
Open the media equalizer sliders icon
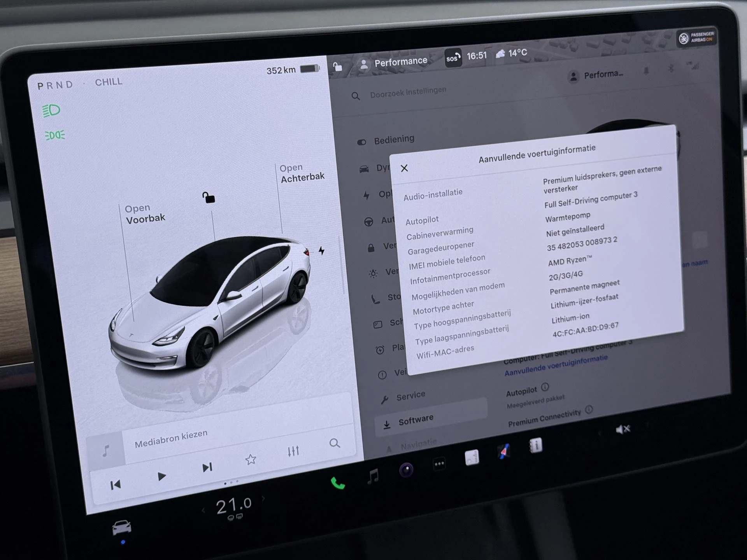[x=293, y=451]
